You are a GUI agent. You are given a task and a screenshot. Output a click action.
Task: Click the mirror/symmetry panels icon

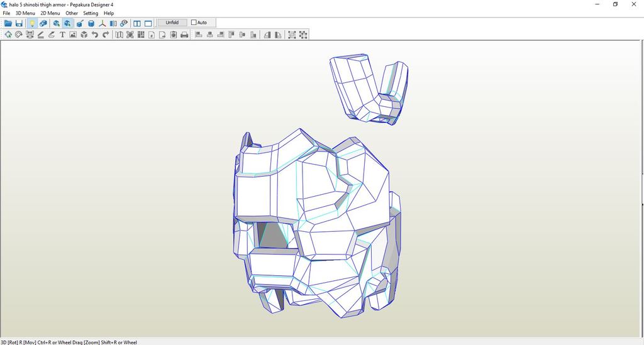[x=113, y=23]
